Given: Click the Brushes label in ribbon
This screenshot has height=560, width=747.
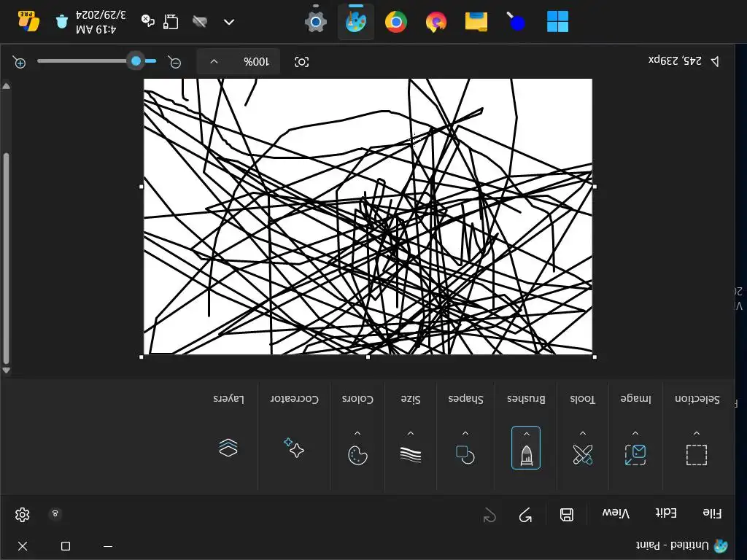Looking at the screenshot, I should [526, 399].
